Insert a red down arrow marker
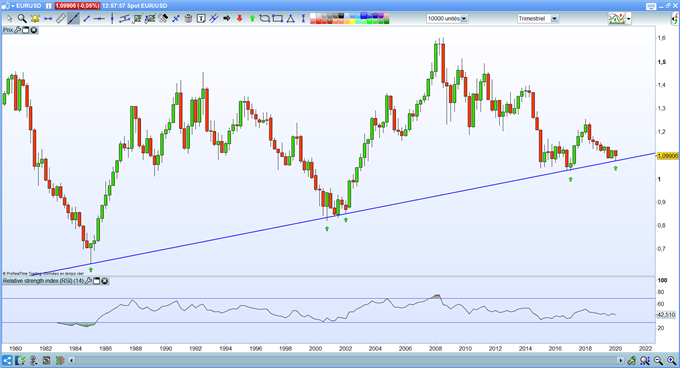This screenshot has height=368, width=680. point(239,19)
